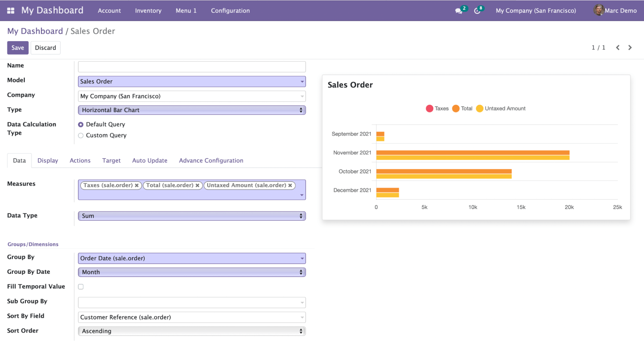Screen dimensions: 644x341
Task: Open the Data Type Sum selector
Action: [x=192, y=216]
